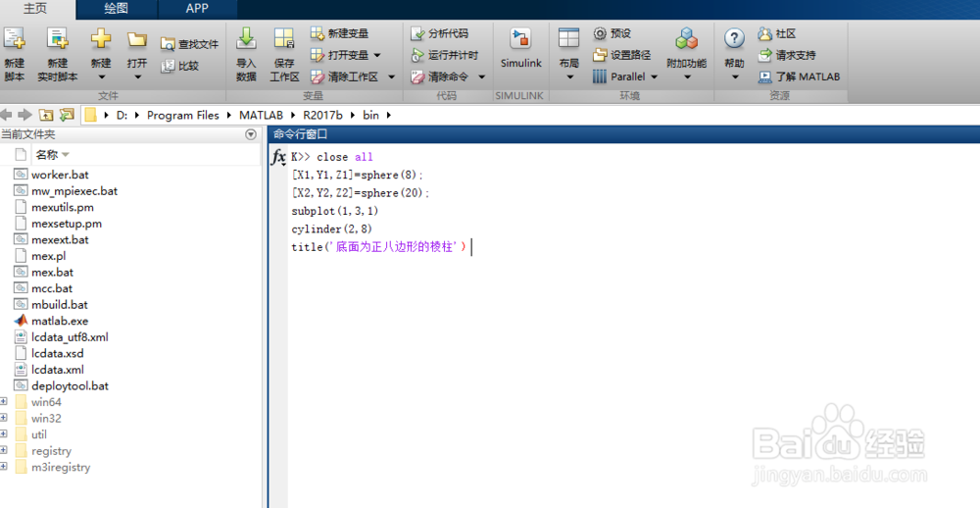The height and width of the screenshot is (508, 980).
Task: Click New Variable (新建变量)
Action: (x=340, y=33)
